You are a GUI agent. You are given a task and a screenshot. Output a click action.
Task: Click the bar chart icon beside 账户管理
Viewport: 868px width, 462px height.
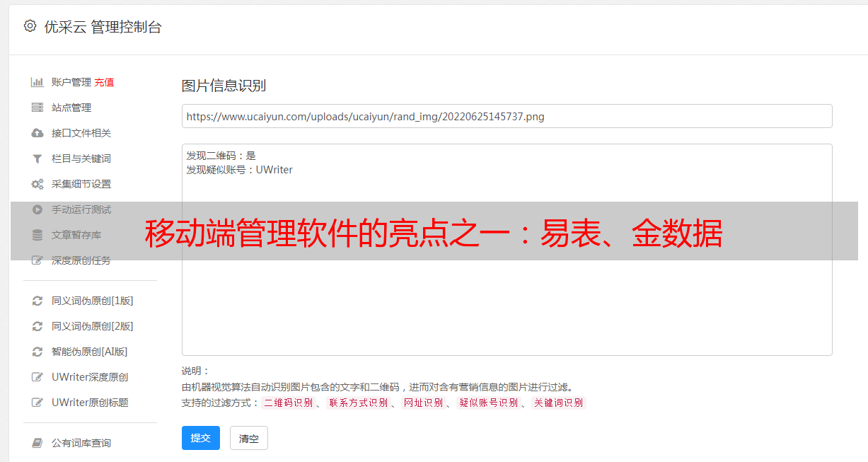[x=37, y=82]
